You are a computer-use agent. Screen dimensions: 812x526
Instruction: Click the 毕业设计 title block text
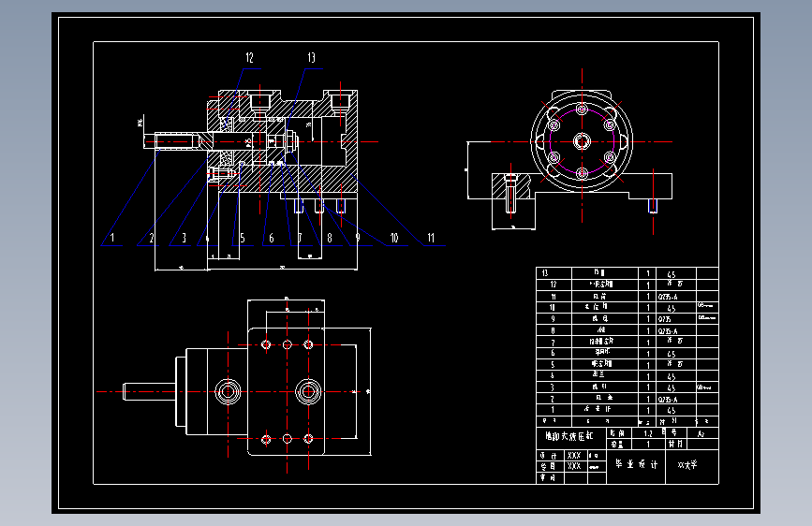637,464
